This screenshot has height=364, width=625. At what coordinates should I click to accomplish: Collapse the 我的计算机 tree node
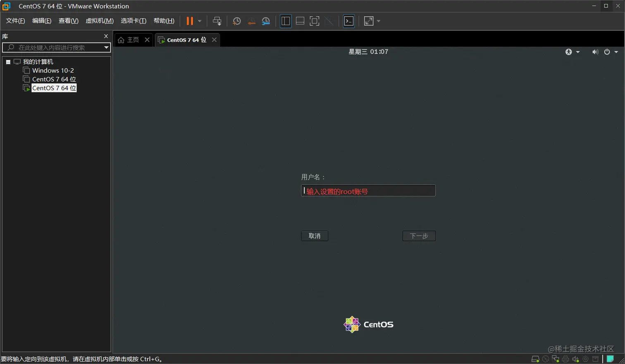8,62
